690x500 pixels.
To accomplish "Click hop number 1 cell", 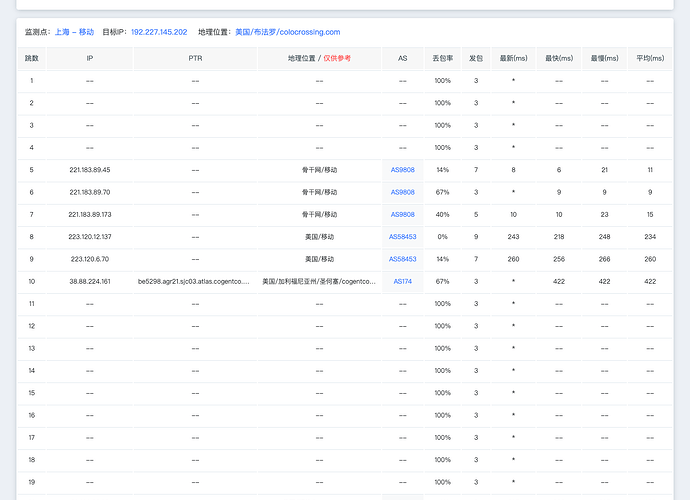I will (32, 81).
